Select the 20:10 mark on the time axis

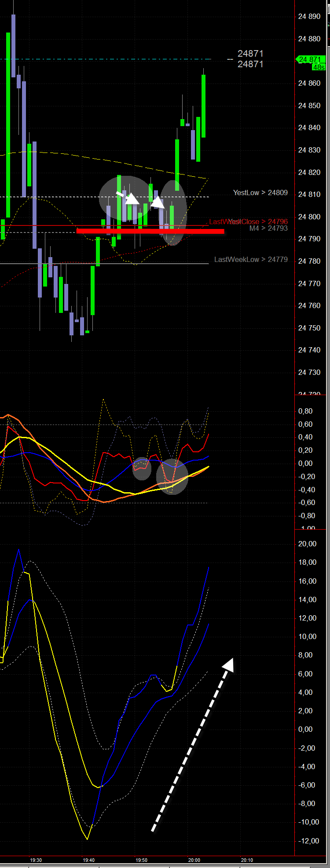247,860
